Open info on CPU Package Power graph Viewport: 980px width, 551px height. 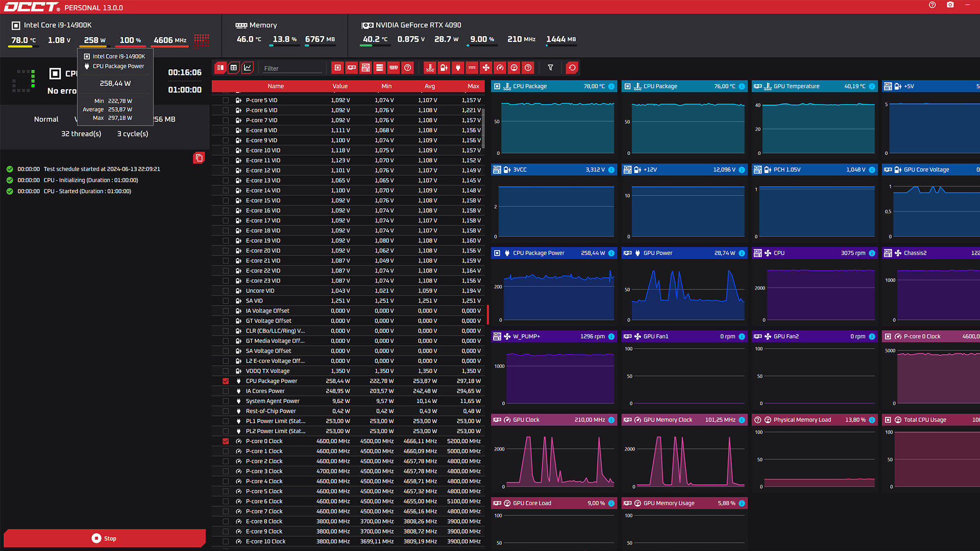611,253
